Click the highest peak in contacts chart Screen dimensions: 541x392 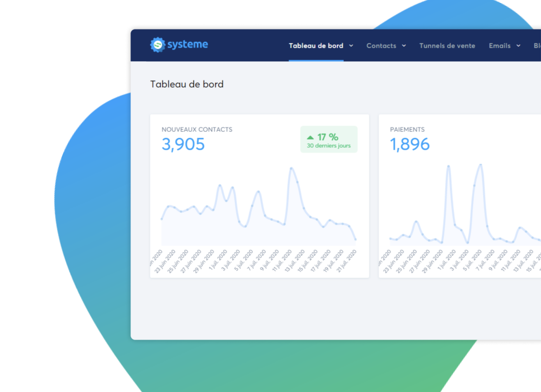click(291, 168)
